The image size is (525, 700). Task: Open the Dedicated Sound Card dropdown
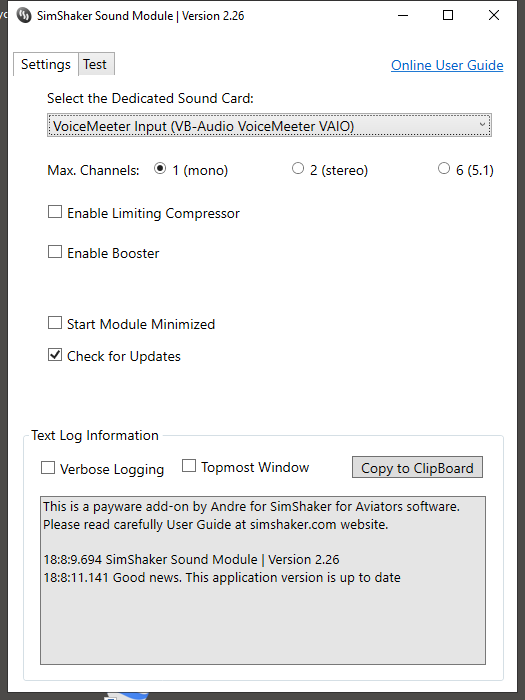click(x=269, y=125)
